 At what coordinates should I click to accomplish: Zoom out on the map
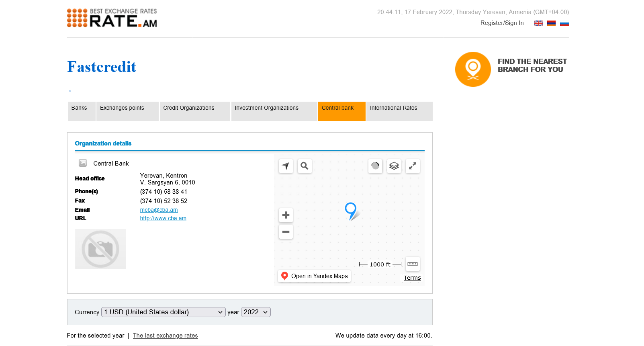click(x=286, y=232)
